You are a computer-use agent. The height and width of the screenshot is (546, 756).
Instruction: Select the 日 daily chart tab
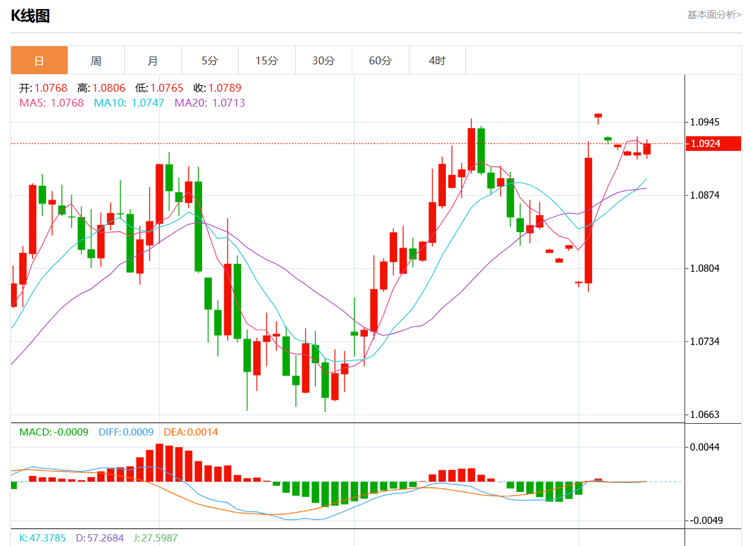pos(39,60)
